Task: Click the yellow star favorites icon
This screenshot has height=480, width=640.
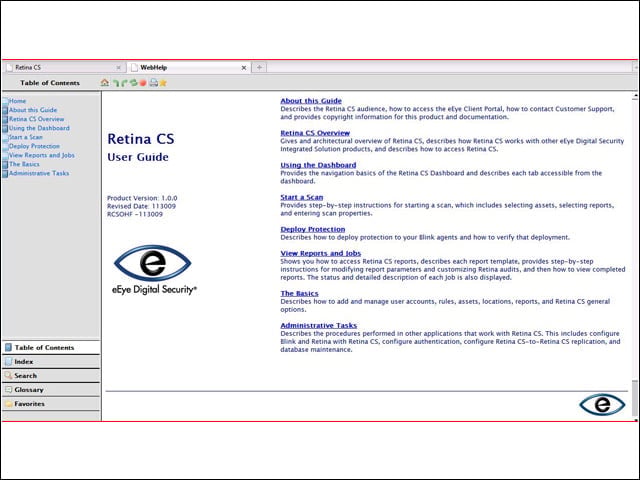Action: click(163, 83)
